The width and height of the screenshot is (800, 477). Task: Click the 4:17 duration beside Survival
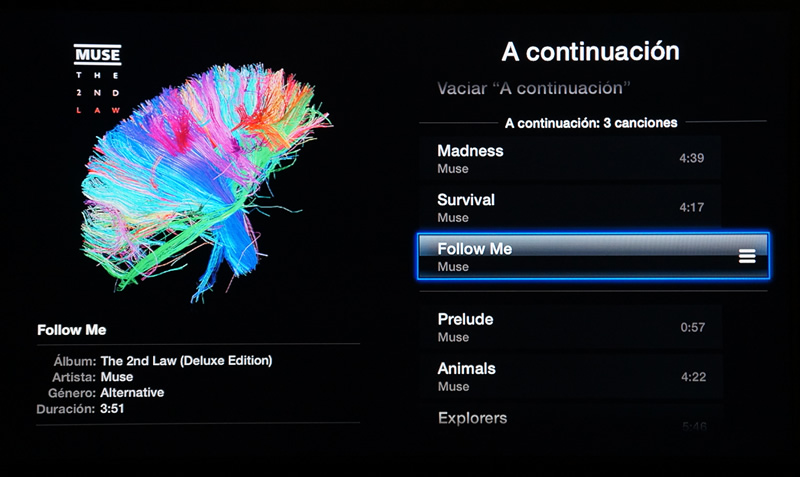pos(691,207)
